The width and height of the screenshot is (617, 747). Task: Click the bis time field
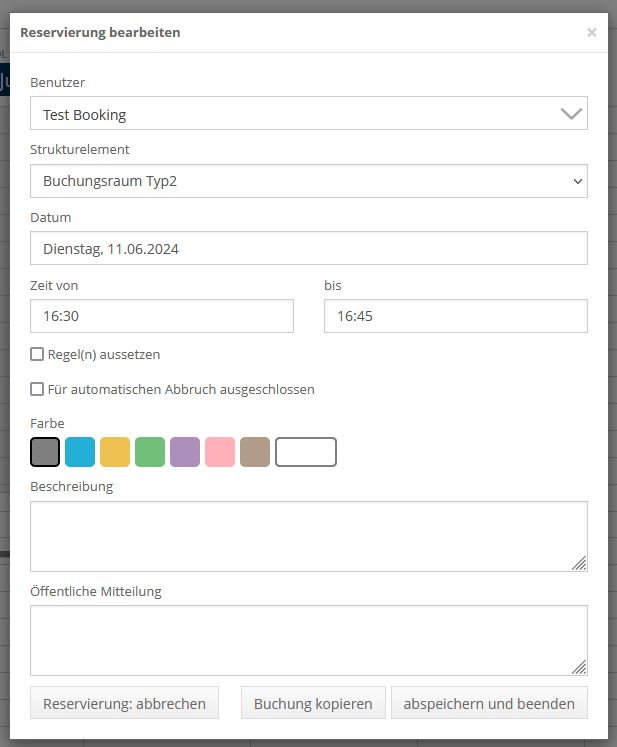tap(455, 316)
